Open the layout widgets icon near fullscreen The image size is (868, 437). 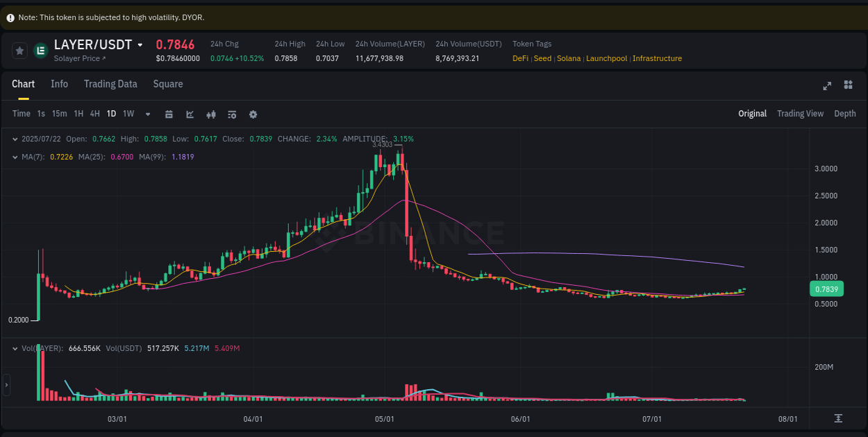(848, 85)
